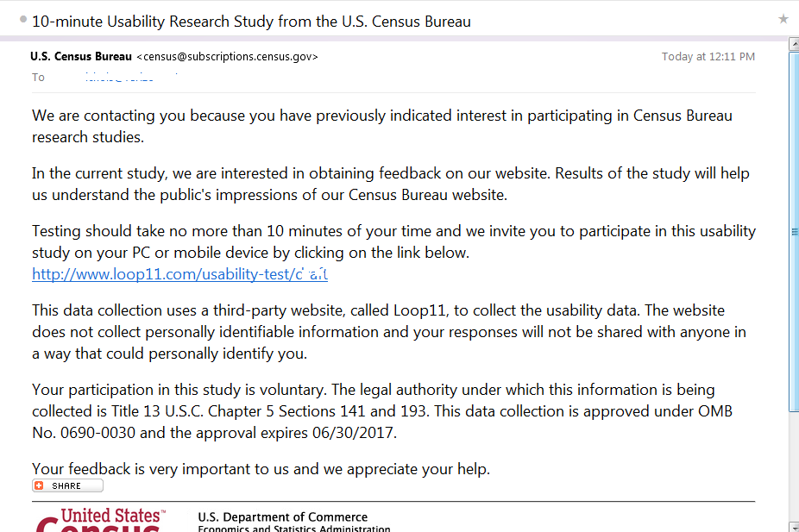This screenshot has width=799, height=532.
Task: Click the vertical scrollbar thumb
Action: click(x=794, y=232)
